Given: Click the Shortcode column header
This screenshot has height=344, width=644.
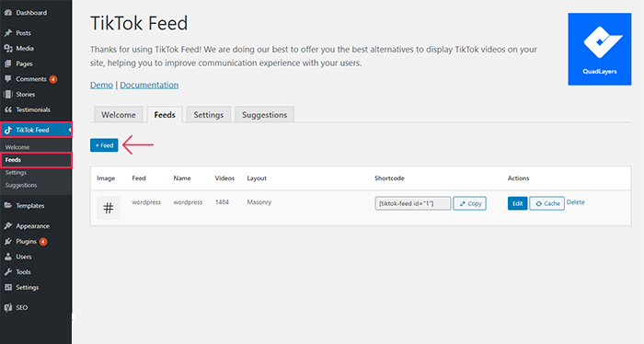Looking at the screenshot, I should click(389, 178).
